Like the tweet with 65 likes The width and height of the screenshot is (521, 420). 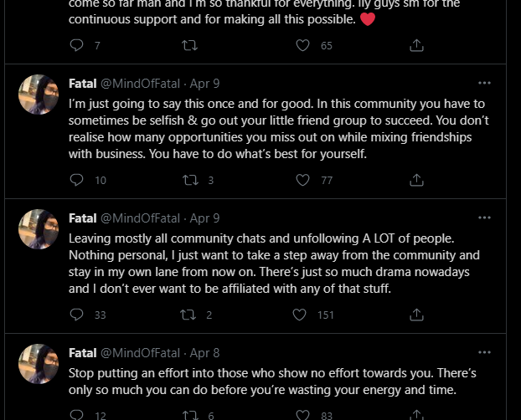(x=303, y=45)
